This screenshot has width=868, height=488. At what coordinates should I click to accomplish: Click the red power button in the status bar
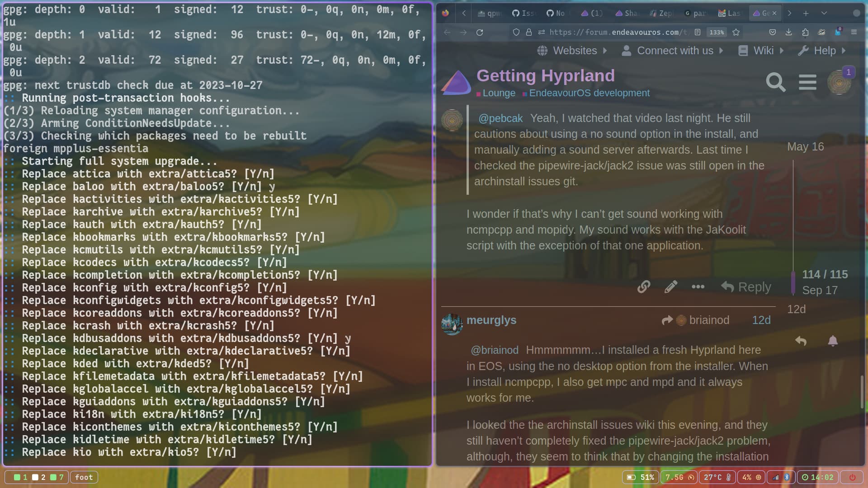click(852, 477)
